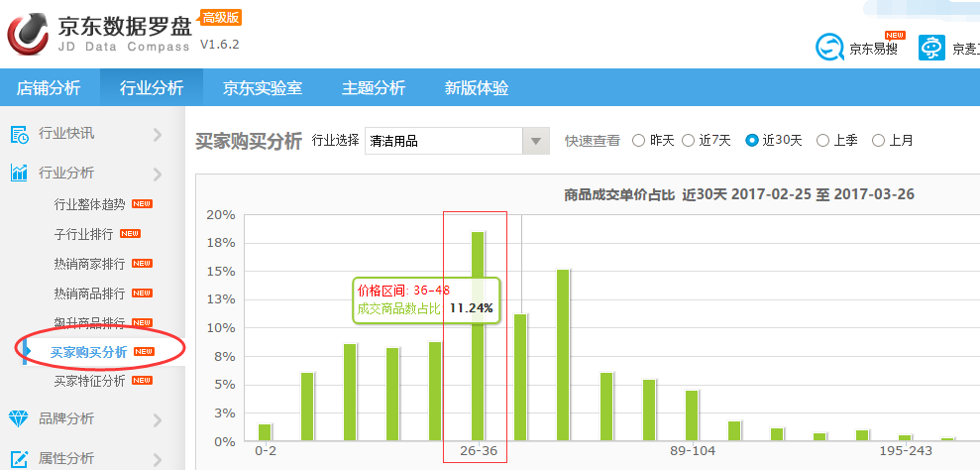Click the 行业分析 bar chart sidebar icon
The height and width of the screenshot is (470, 980).
click(x=20, y=173)
